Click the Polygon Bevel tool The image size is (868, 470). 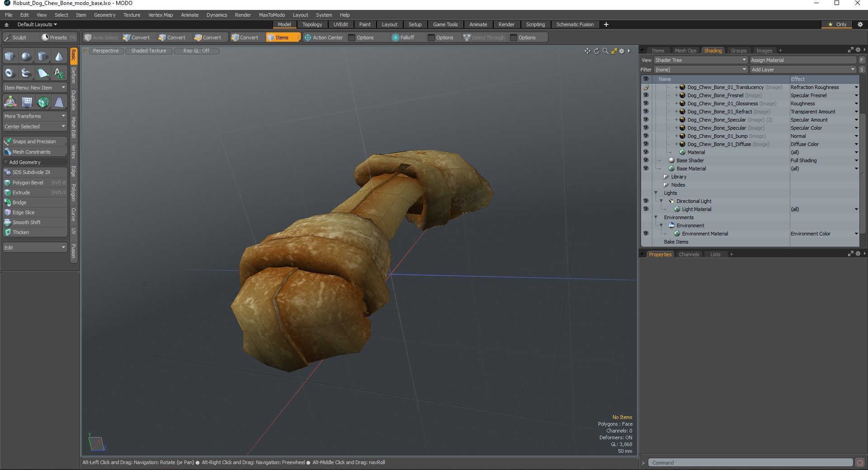click(x=35, y=183)
